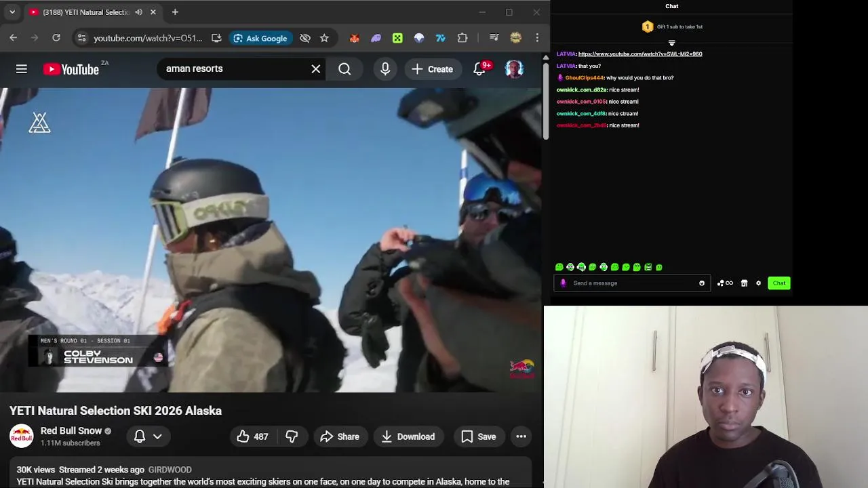
Task: Start voice search with the microphone
Action: tap(385, 68)
